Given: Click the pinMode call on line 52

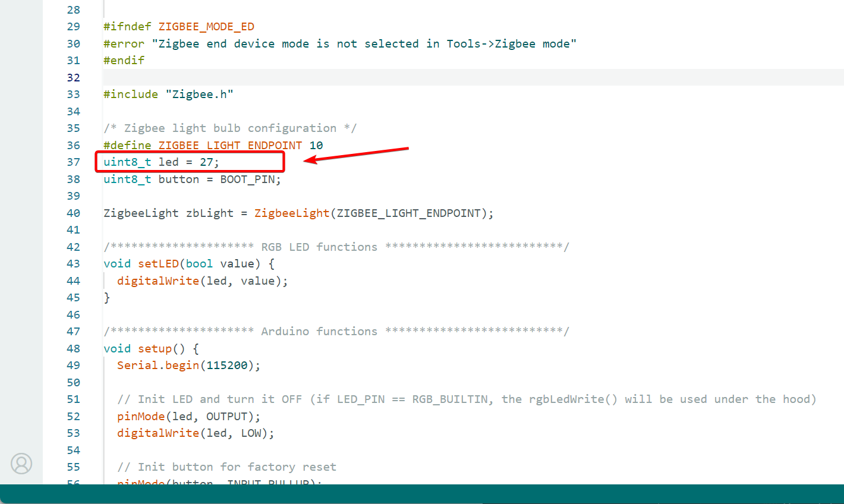Looking at the screenshot, I should tap(141, 417).
